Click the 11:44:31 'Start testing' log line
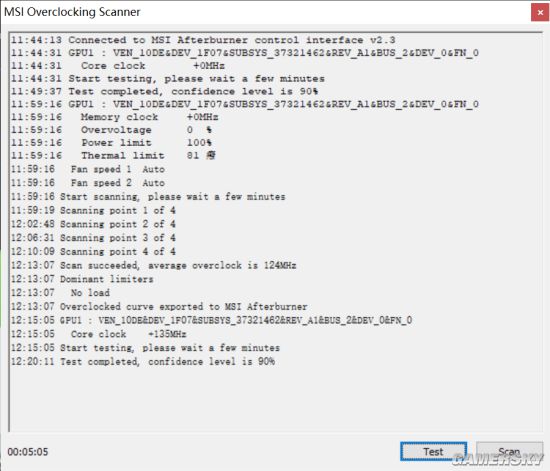Image resolution: width=550 pixels, height=471 pixels. point(168,79)
